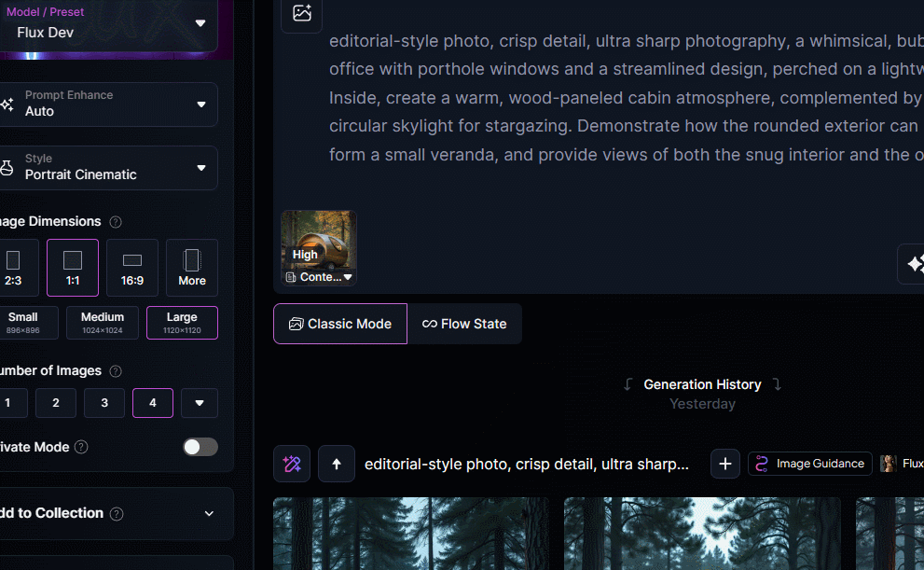
Task: Click the Generation History heading
Action: click(x=702, y=384)
